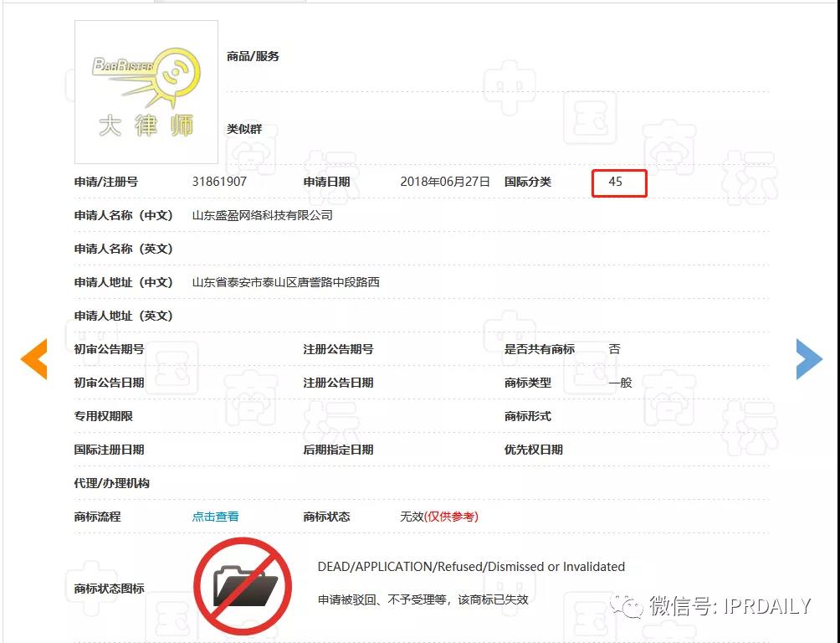Click the 是否共有商标 label
The width and height of the screenshot is (840, 643).
pos(540,349)
